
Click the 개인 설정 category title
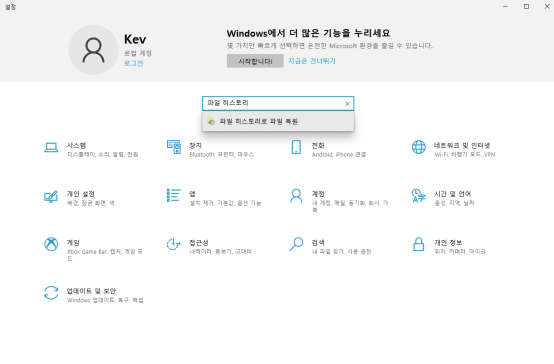[81, 194]
